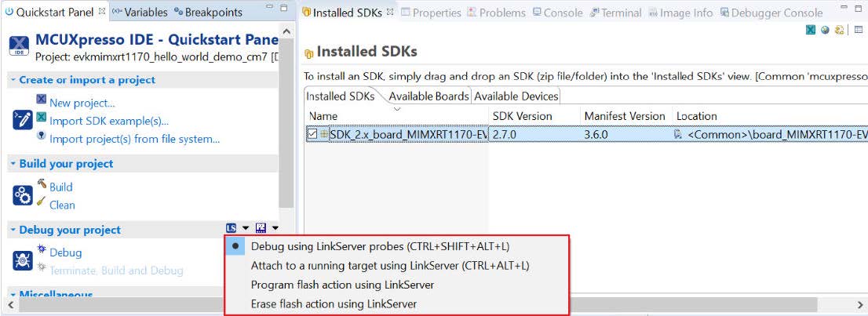Choose Erase flash action using LinkServer
The image size is (868, 316).
(x=334, y=303)
